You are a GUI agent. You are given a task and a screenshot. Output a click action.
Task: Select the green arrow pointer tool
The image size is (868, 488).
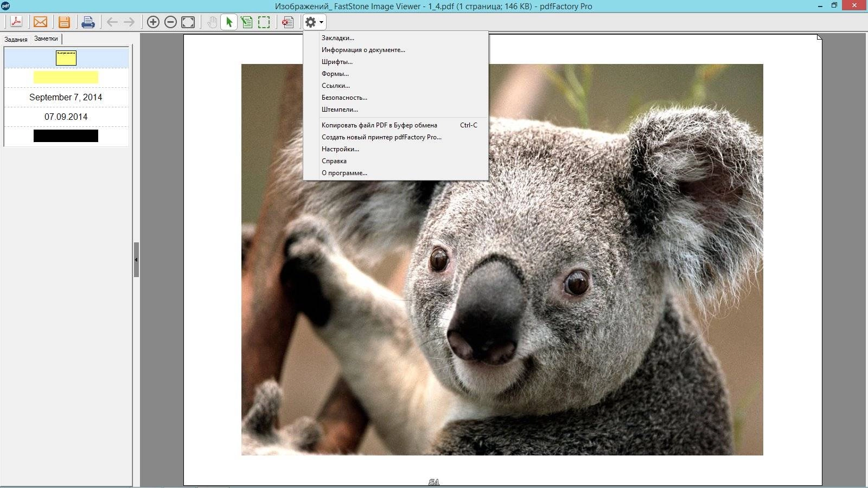(x=229, y=22)
